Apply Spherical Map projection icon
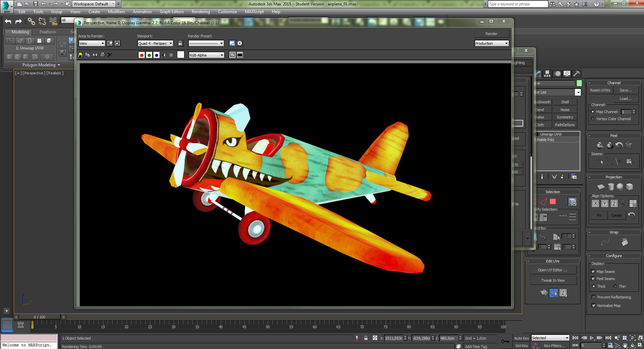 tap(620, 187)
